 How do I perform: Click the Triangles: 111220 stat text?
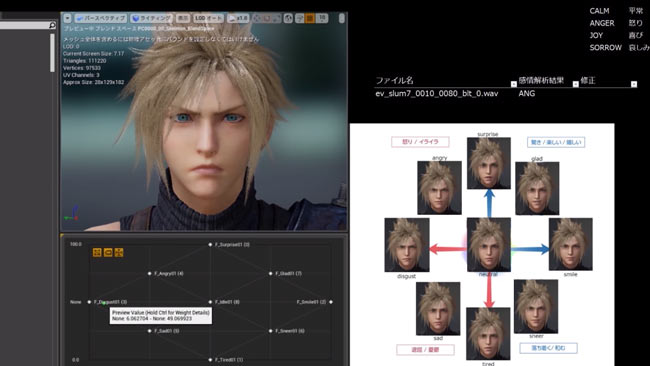(x=85, y=61)
